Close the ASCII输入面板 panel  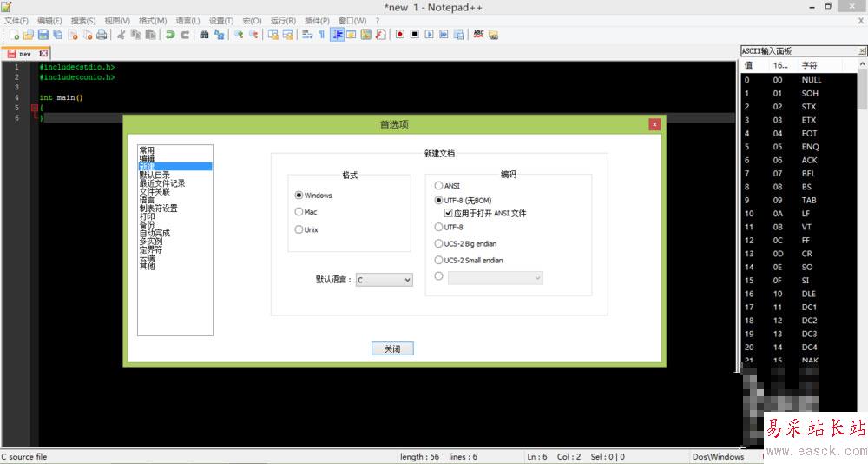tap(862, 51)
